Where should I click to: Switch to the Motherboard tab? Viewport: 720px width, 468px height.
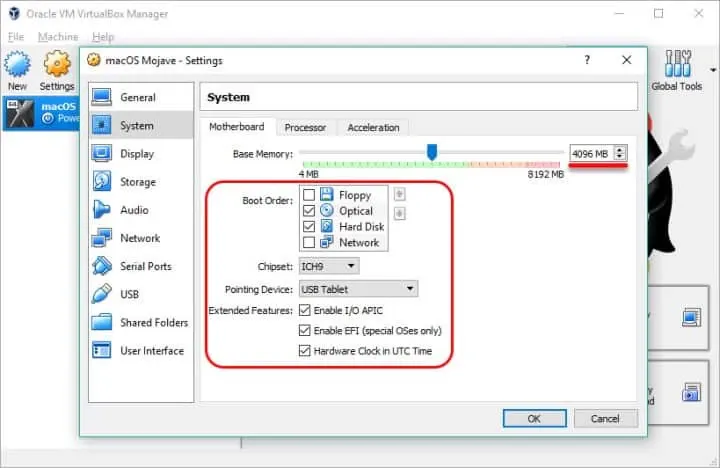click(237, 127)
